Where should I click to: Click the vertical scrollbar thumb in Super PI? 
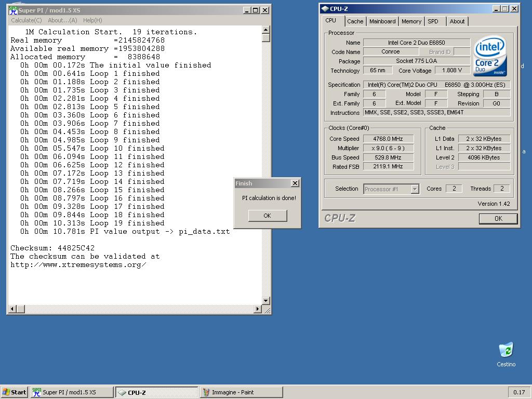tap(266, 37)
